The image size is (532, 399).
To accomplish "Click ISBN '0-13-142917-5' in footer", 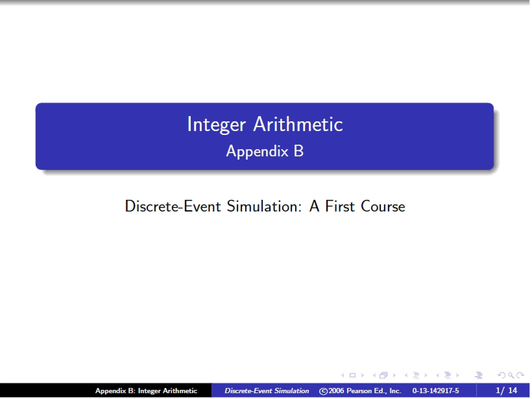I will click(x=436, y=391).
